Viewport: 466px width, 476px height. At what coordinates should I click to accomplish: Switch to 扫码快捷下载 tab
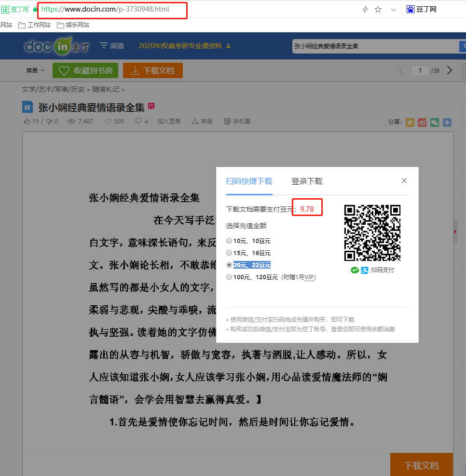point(249,181)
